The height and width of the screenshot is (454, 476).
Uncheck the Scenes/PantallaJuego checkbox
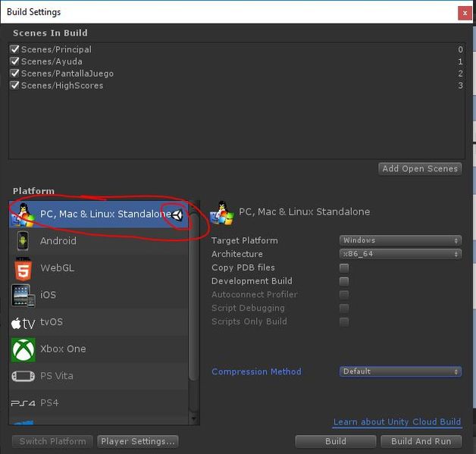14,73
